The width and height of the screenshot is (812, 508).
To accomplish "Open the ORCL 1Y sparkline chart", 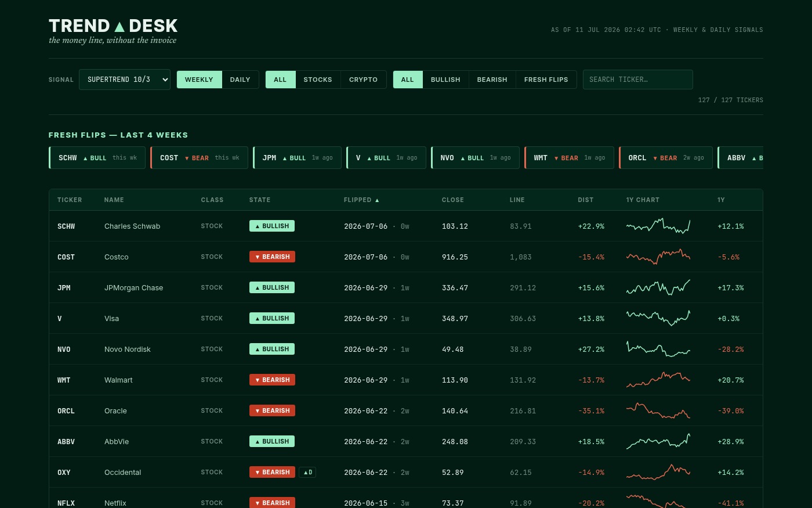I will 658,410.
